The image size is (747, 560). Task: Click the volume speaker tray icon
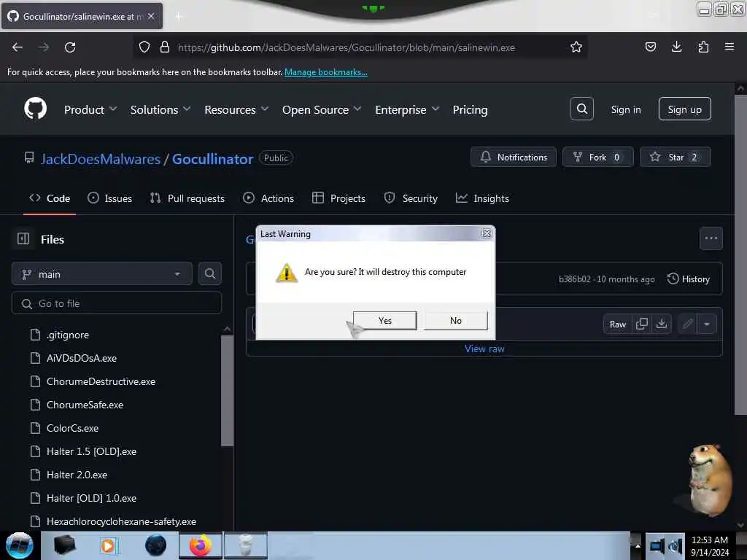(x=676, y=545)
